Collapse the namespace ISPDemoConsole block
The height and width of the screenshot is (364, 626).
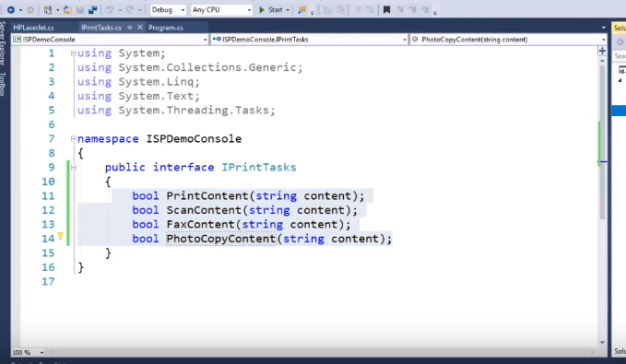[x=73, y=139]
